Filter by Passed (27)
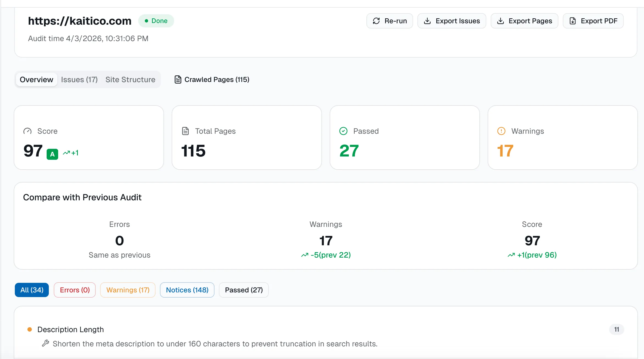The height and width of the screenshot is (359, 644). tap(244, 290)
